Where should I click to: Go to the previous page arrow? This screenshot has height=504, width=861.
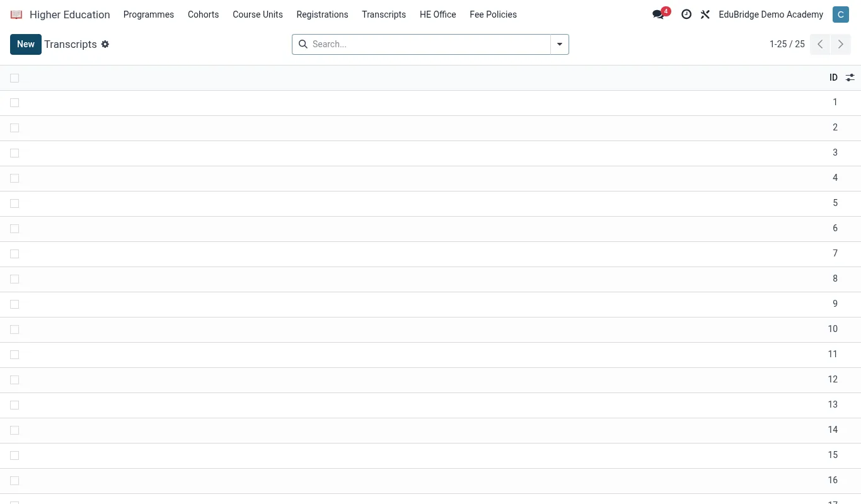(x=820, y=44)
